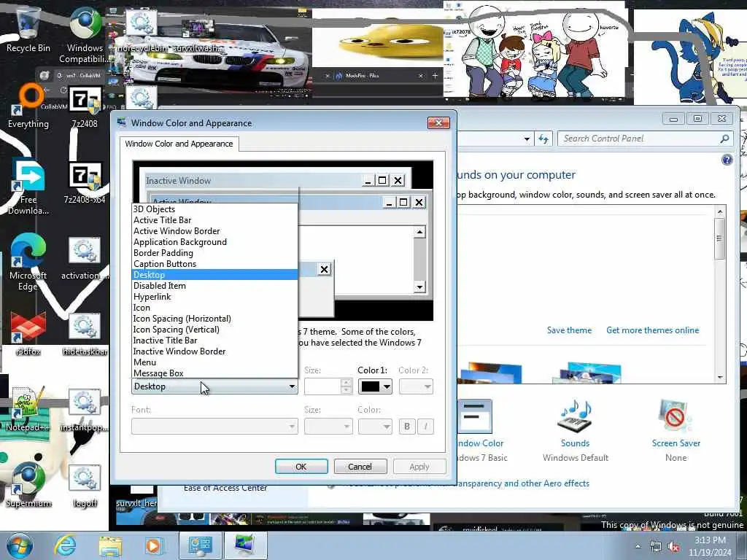Open the Recycle Bin desktop icon

[28, 31]
